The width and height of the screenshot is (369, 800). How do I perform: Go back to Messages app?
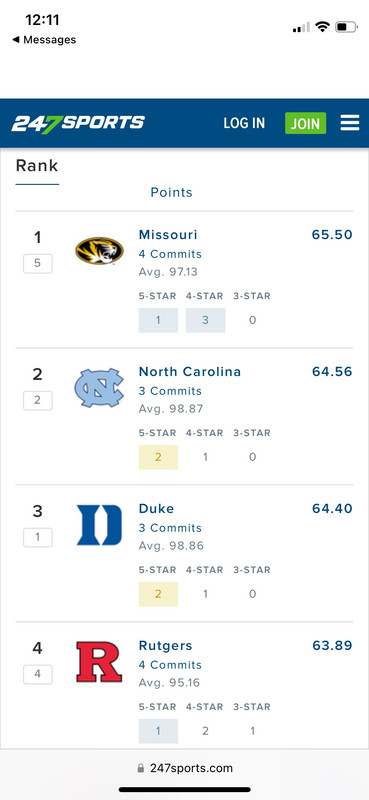(x=44, y=40)
